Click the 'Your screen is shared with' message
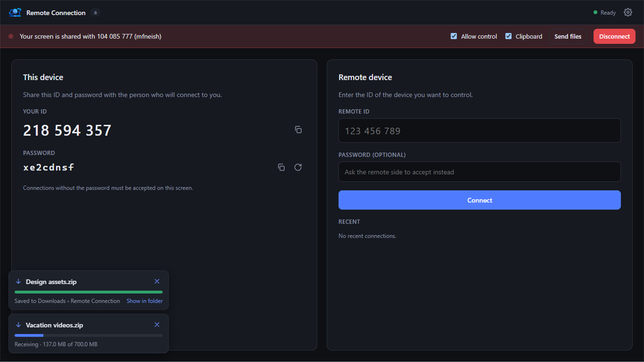The width and height of the screenshot is (644, 362). [90, 36]
